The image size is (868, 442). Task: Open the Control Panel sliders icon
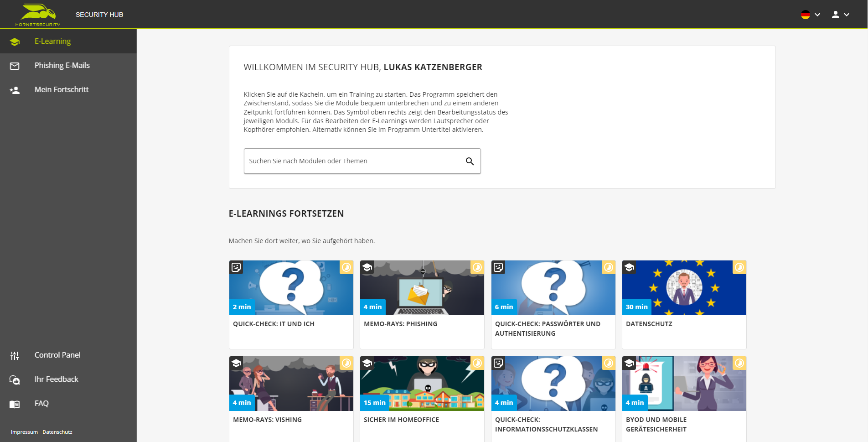point(15,355)
